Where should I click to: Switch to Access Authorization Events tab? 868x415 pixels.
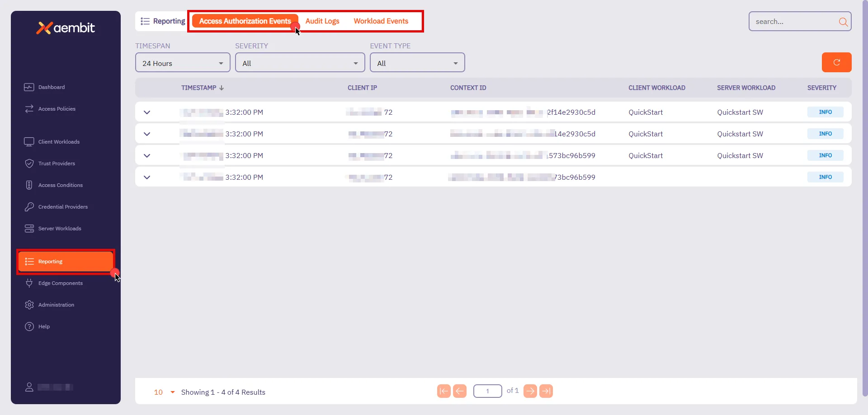(x=245, y=21)
